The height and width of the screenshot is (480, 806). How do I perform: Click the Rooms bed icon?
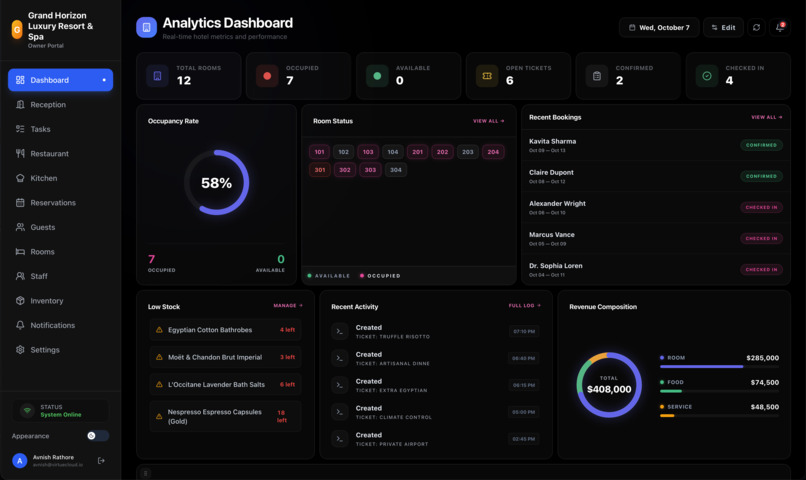tap(20, 252)
